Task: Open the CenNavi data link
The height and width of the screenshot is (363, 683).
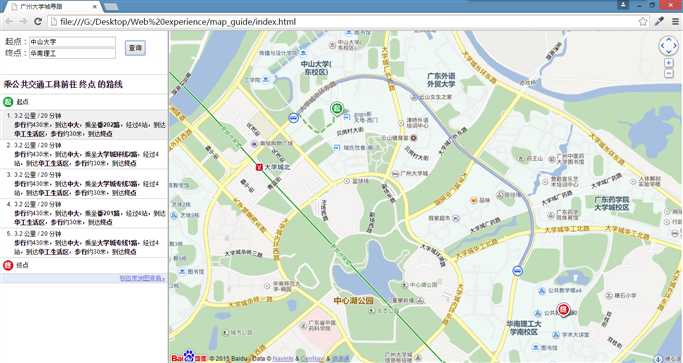Action: 312,359
